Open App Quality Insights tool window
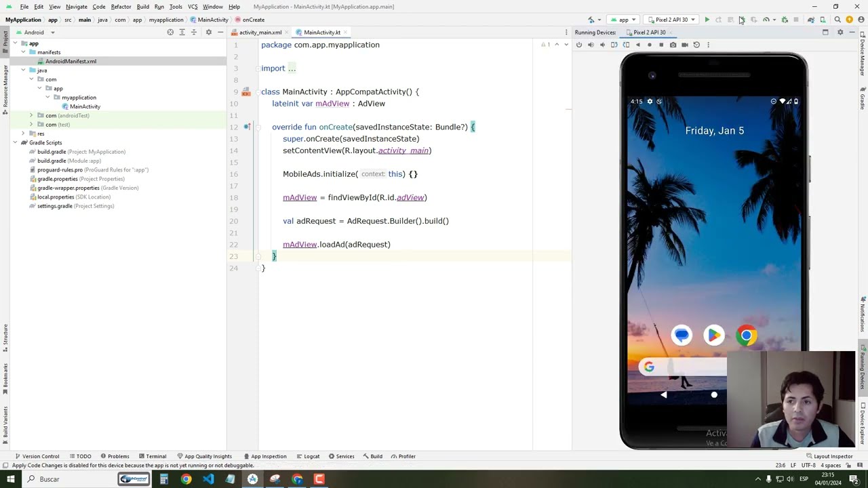The image size is (868, 488). [x=203, y=456]
